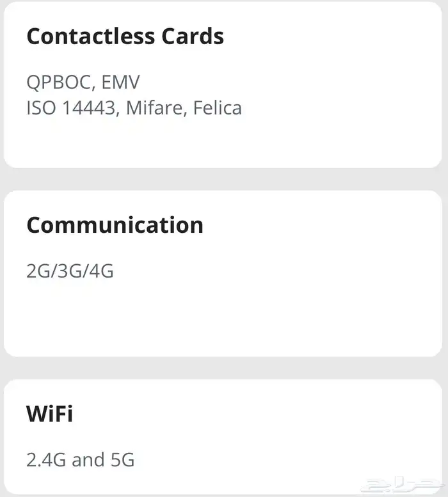
Task: Click the EMV standard text
Action: pos(121,83)
